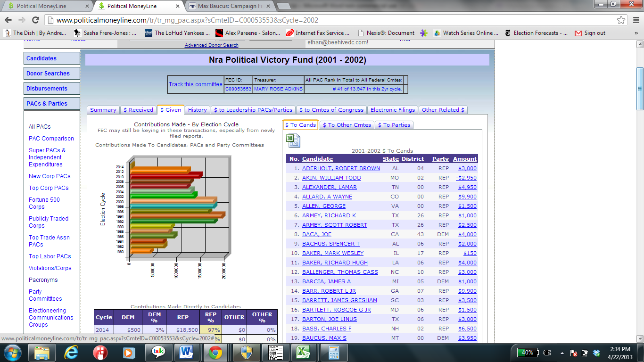Viewport: 644px width, 362px height.
Task: Open the Sign out Gmail bookmark
Action: coord(590,33)
